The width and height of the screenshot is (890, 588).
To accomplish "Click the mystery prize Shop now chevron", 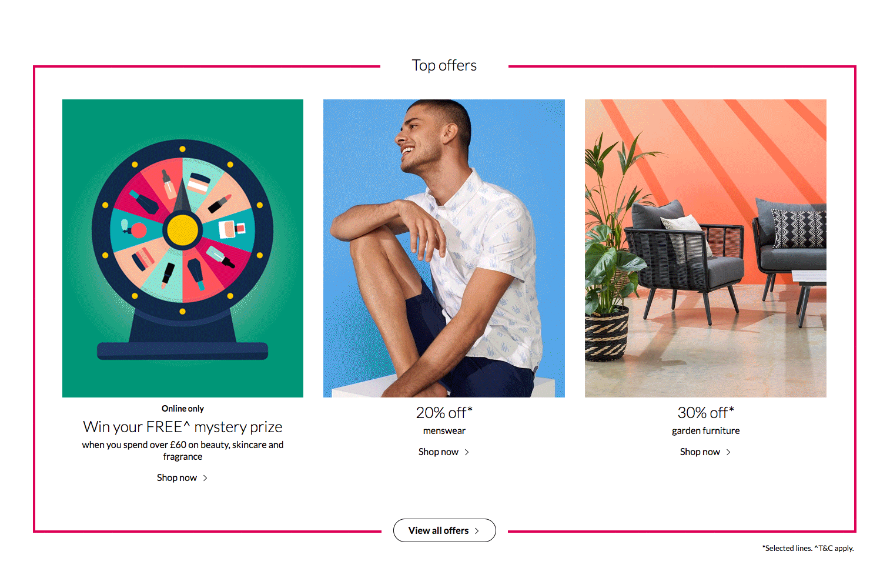I will (205, 478).
